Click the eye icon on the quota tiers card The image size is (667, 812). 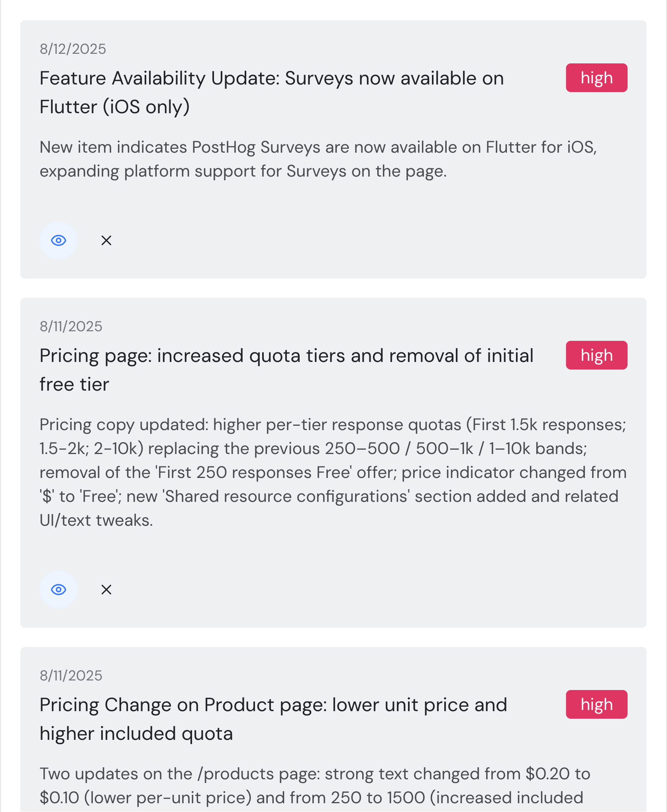(x=59, y=590)
